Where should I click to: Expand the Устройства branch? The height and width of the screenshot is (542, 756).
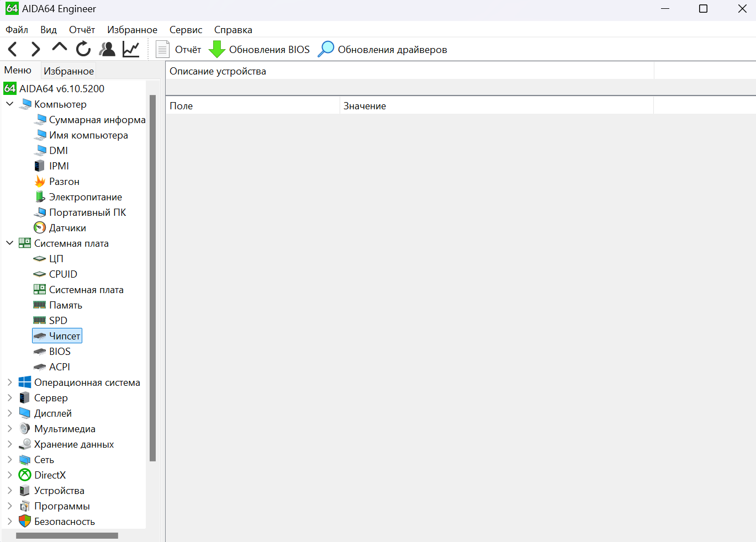coord(10,490)
